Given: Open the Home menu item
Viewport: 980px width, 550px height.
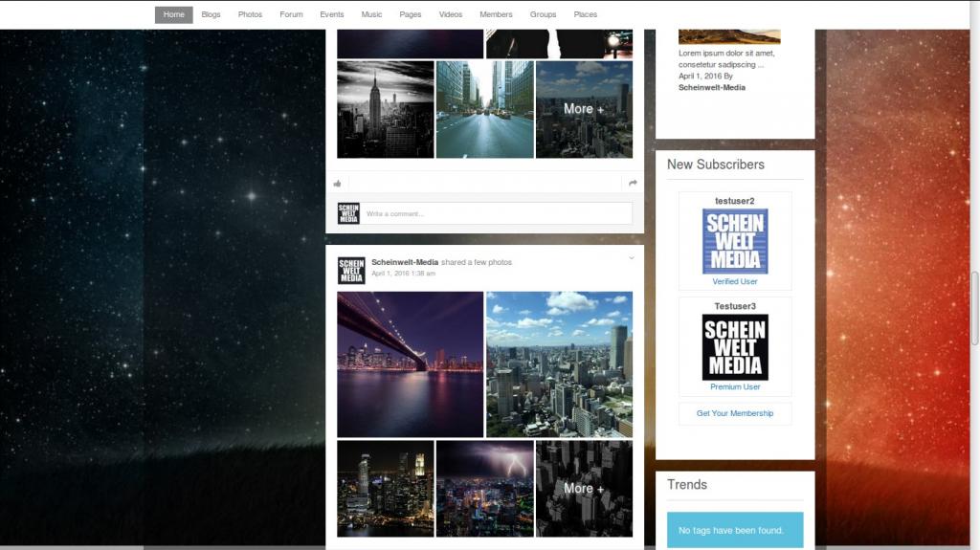Looking at the screenshot, I should tap(174, 14).
